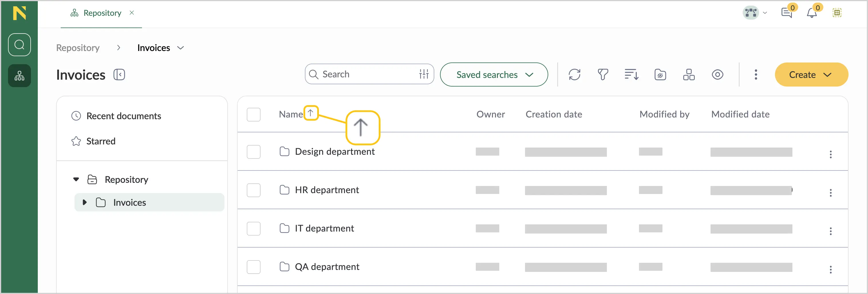868x294 pixels.
Task: Open the HR department folder
Action: (x=327, y=190)
